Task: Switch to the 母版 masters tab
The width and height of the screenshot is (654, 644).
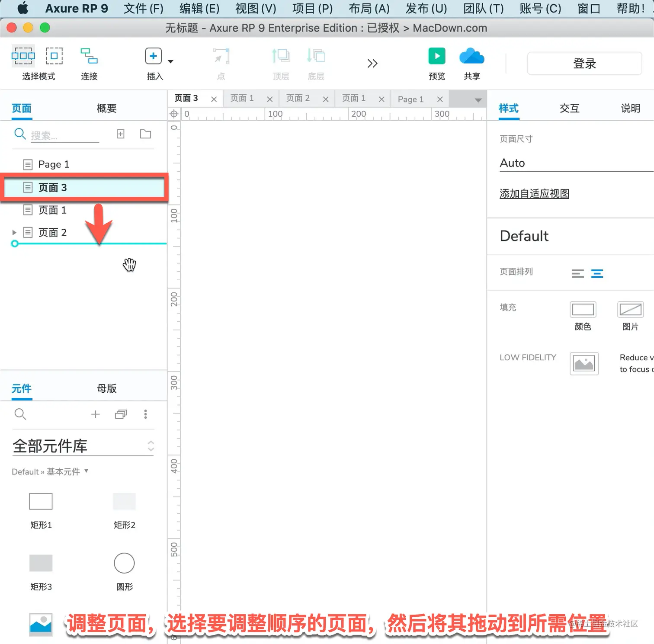Action: point(106,388)
